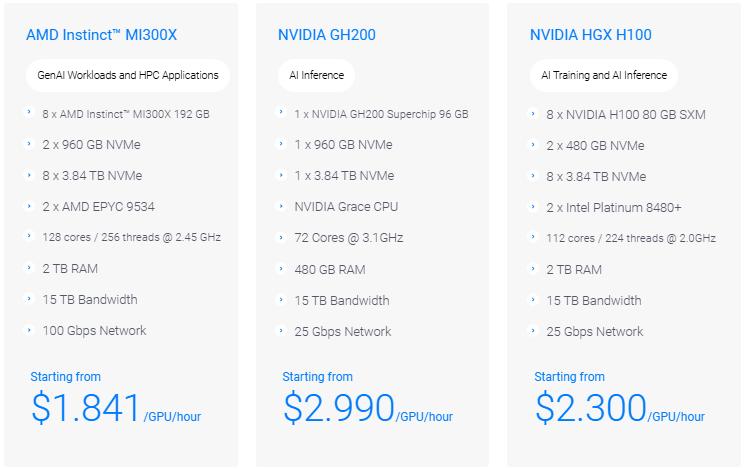Viewport: 744px width, 469px height.
Task: Click the bullet arrow beside 2 x Intel Platinum 8480+
Action: coord(535,206)
